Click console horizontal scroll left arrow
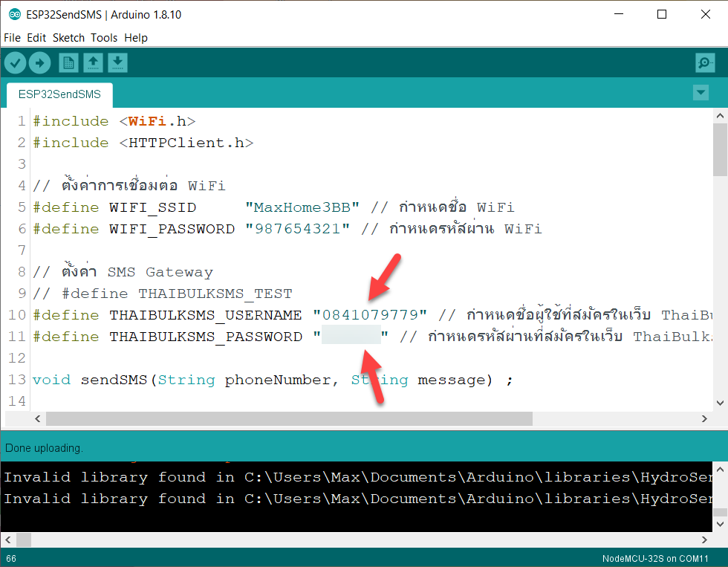Image resolution: width=728 pixels, height=567 pixels. coord(8,540)
